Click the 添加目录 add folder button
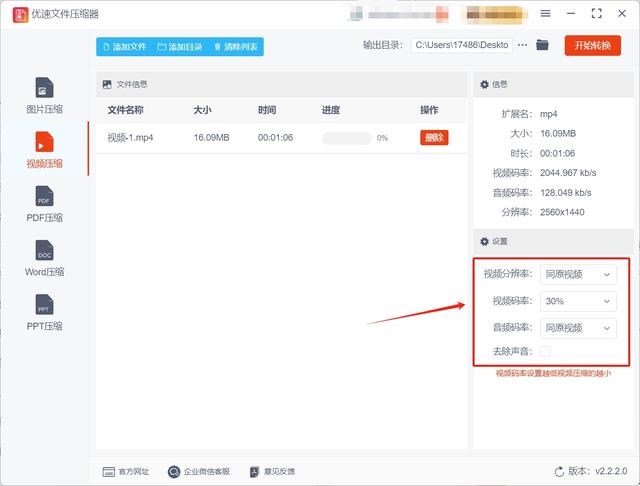 [x=180, y=47]
